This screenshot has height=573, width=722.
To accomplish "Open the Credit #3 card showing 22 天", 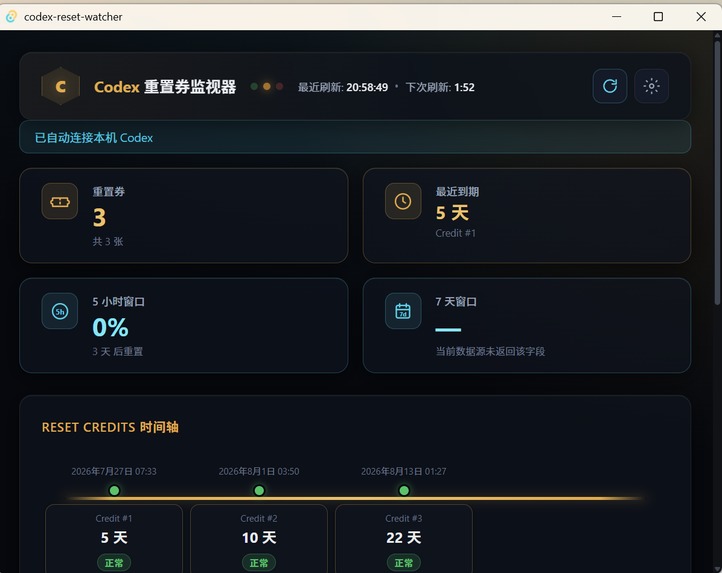I will click(x=404, y=539).
